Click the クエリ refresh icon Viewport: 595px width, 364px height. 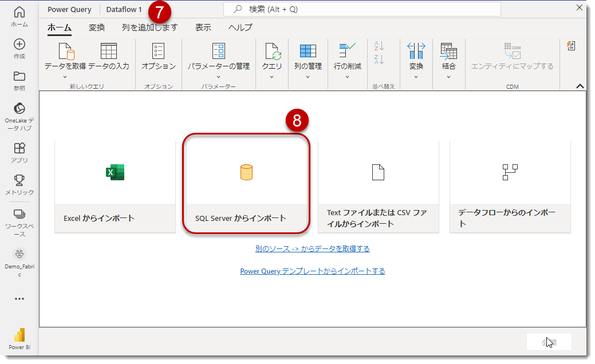tap(273, 51)
